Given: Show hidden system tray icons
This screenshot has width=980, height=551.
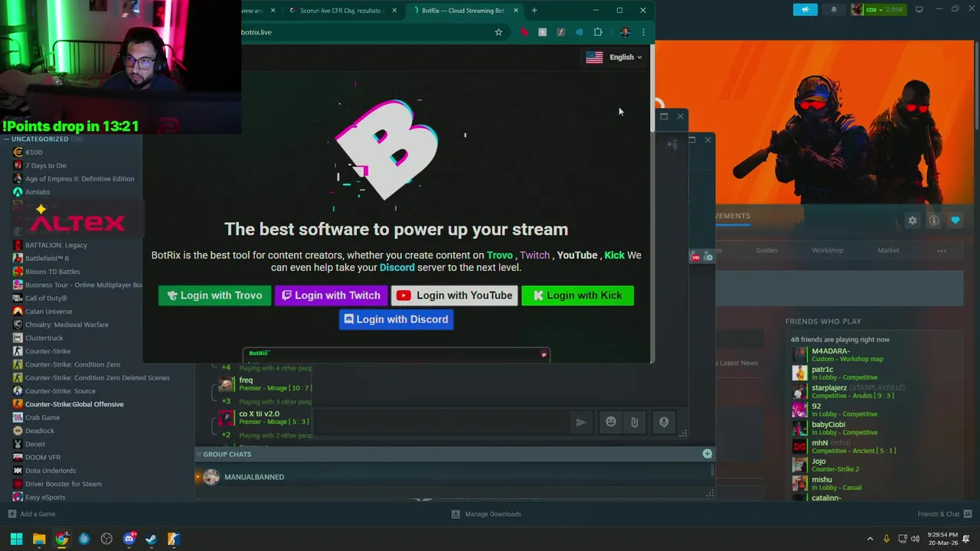Looking at the screenshot, I should [x=870, y=539].
